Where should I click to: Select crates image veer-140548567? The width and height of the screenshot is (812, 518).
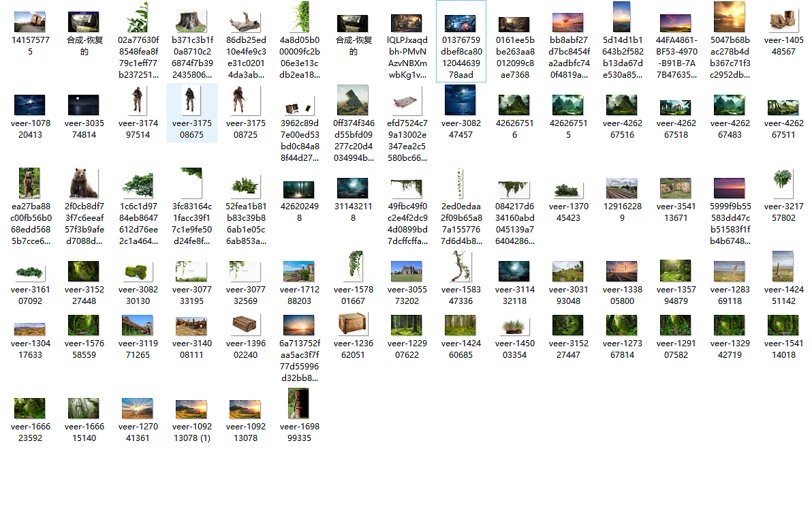(783, 20)
